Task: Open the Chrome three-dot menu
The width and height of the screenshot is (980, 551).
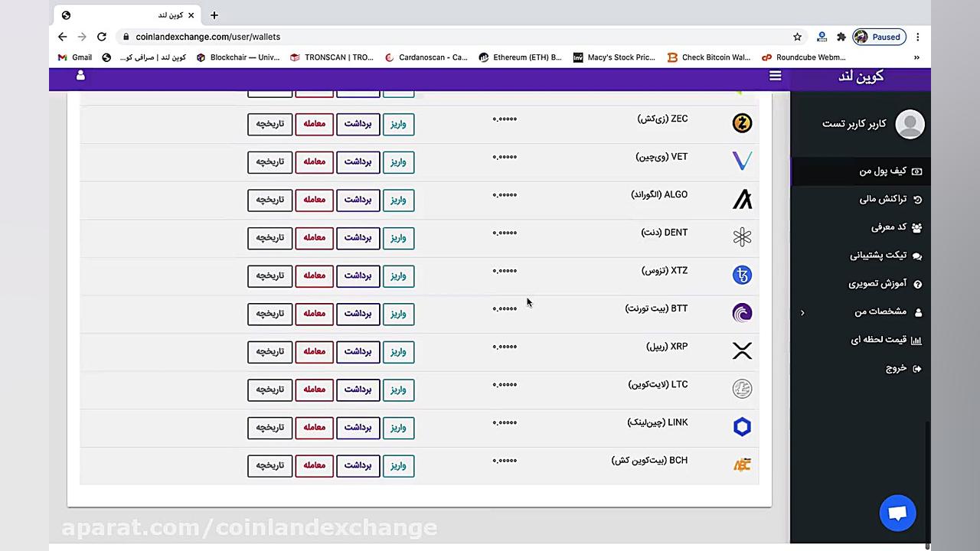Action: pyautogui.click(x=917, y=37)
